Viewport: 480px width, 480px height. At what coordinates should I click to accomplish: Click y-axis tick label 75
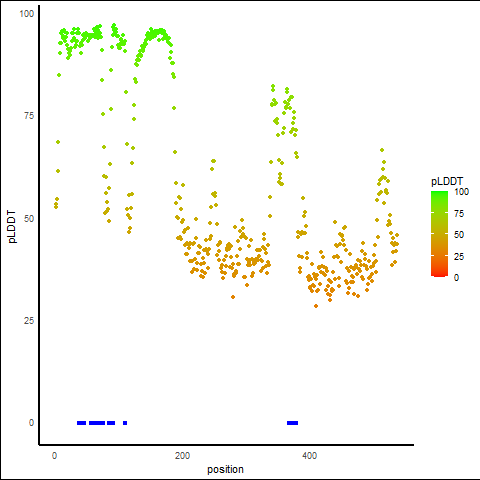click(x=29, y=116)
